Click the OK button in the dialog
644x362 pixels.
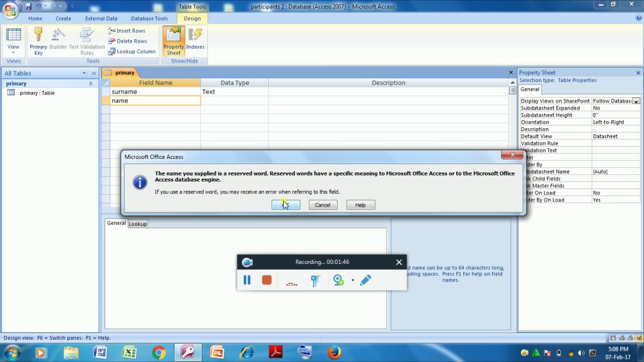[286, 205]
